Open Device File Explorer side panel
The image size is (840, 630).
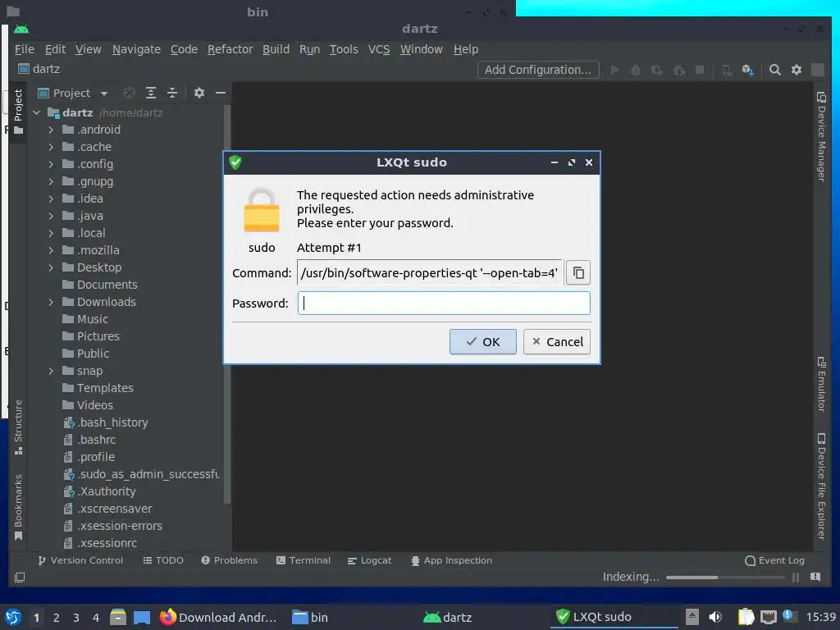point(821,486)
